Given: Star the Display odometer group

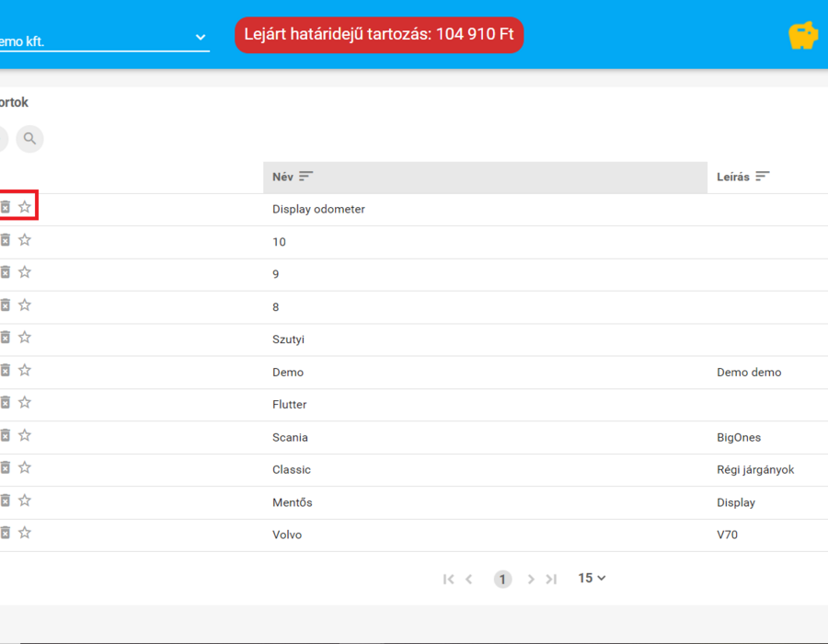Looking at the screenshot, I should point(25,207).
